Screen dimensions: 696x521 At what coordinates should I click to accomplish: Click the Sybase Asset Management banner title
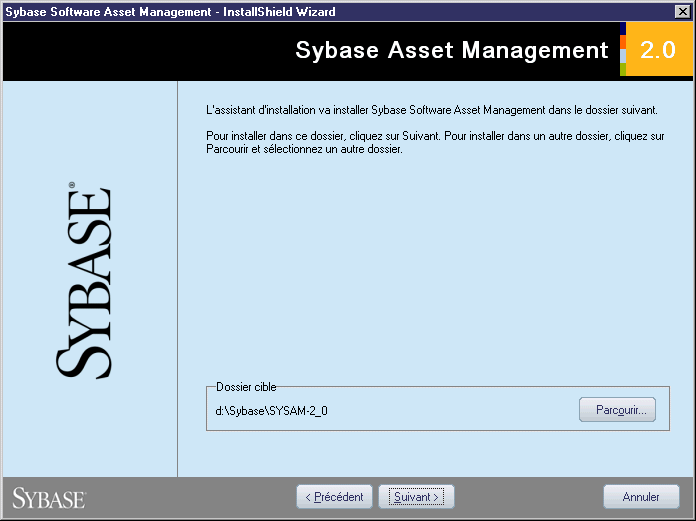[451, 50]
